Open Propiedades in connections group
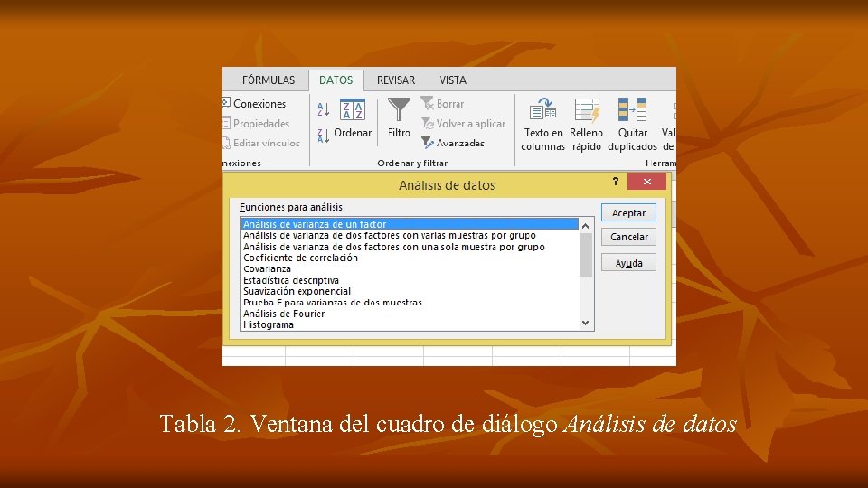868x488 pixels. pyautogui.click(x=257, y=124)
